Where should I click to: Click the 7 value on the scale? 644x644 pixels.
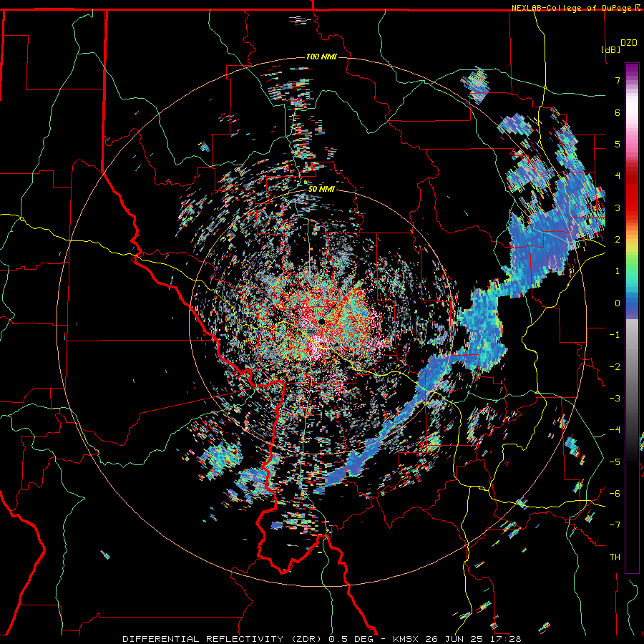coord(618,80)
